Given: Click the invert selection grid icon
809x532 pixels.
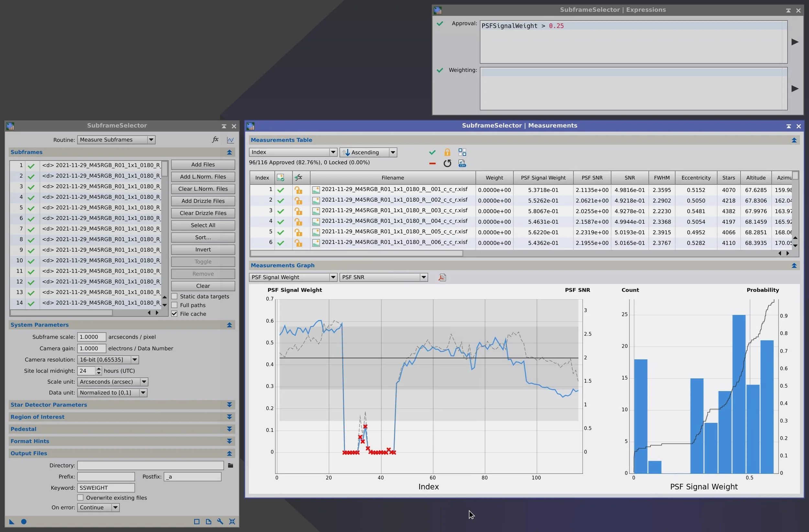Looking at the screenshot, I should (x=462, y=152).
